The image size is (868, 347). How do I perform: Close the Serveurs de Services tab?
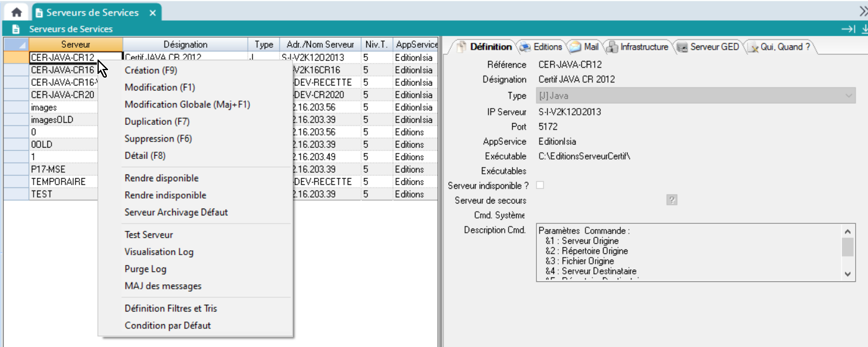[x=151, y=12]
